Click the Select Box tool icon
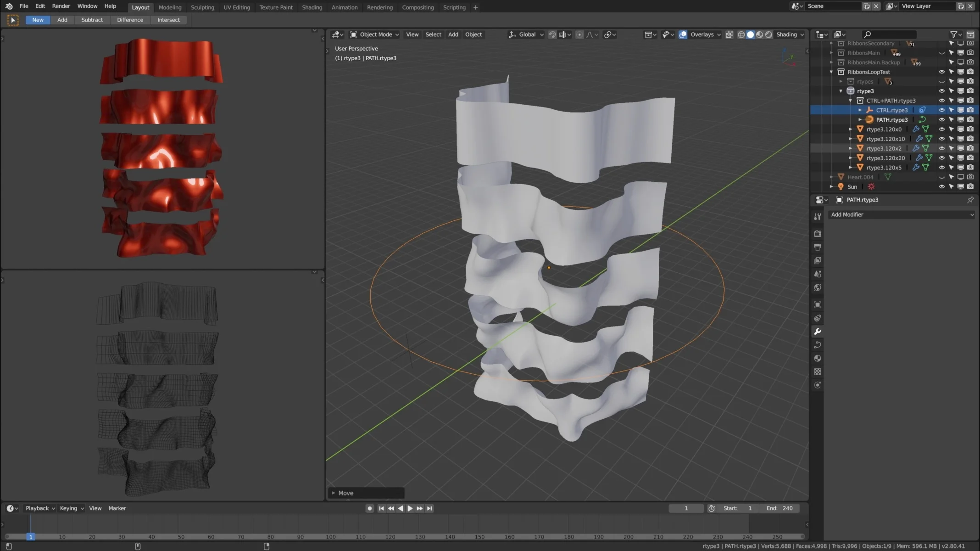 coord(13,20)
